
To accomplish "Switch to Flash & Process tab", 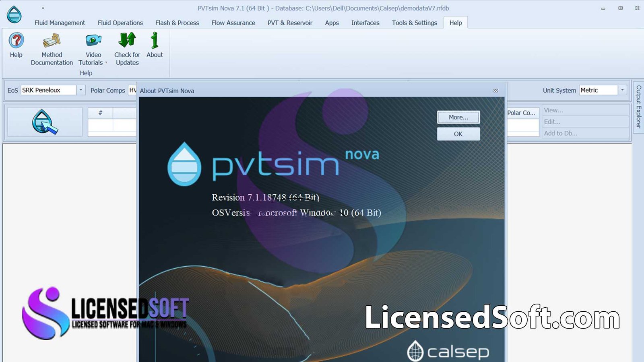I will click(x=177, y=23).
